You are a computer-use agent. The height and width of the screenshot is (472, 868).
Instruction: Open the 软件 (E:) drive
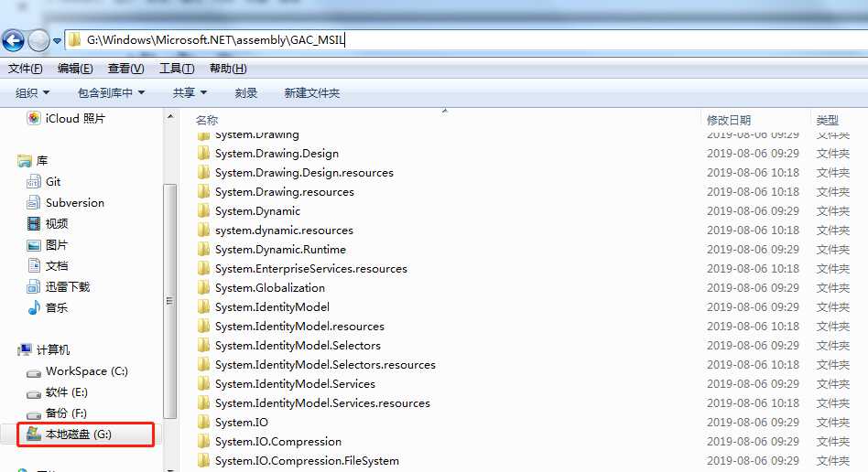57,392
